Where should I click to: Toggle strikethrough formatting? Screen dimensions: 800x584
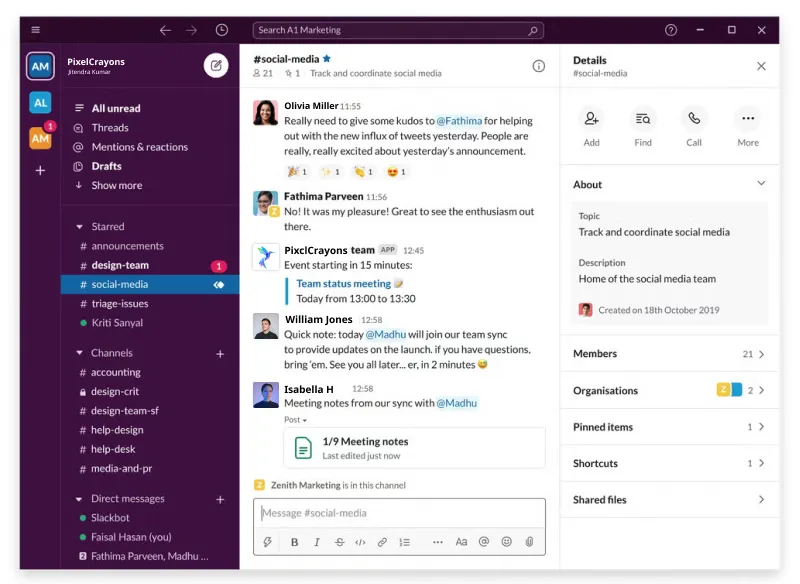pos(339,542)
